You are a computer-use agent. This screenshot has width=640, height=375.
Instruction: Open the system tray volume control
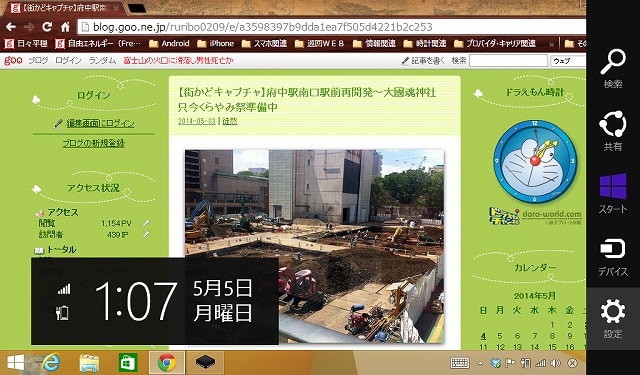[x=555, y=363]
